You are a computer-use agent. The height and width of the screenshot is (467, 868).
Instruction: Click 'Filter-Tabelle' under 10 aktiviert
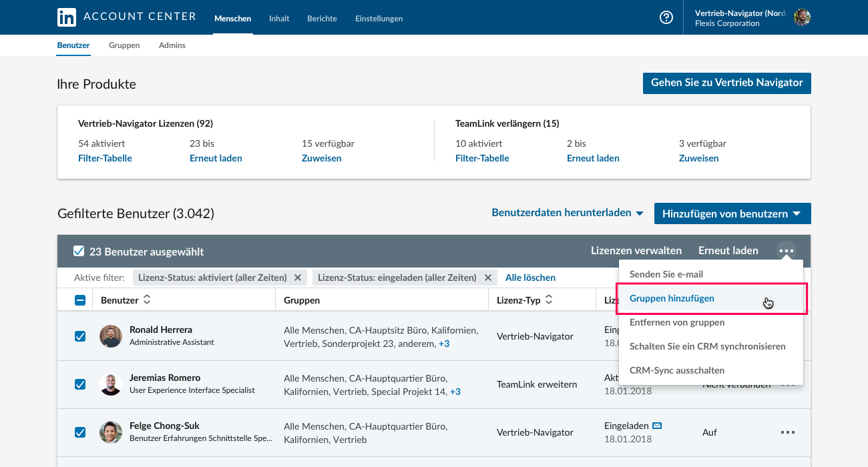coord(482,158)
